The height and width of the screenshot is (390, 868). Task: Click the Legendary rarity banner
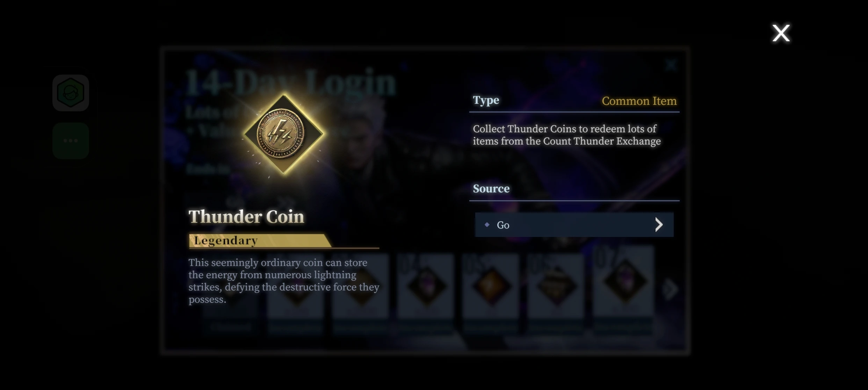pos(260,240)
